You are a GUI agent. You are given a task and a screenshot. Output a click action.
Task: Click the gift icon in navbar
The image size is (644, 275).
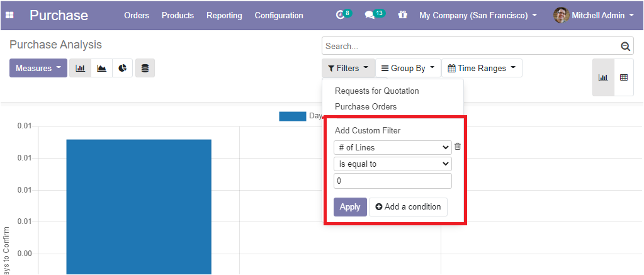coord(402,15)
